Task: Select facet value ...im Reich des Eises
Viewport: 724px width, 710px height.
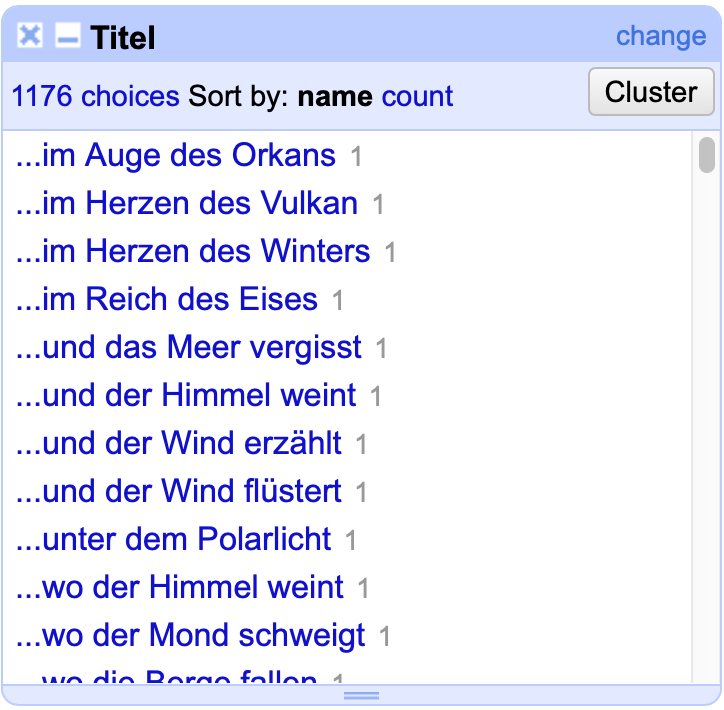Action: coord(167,299)
